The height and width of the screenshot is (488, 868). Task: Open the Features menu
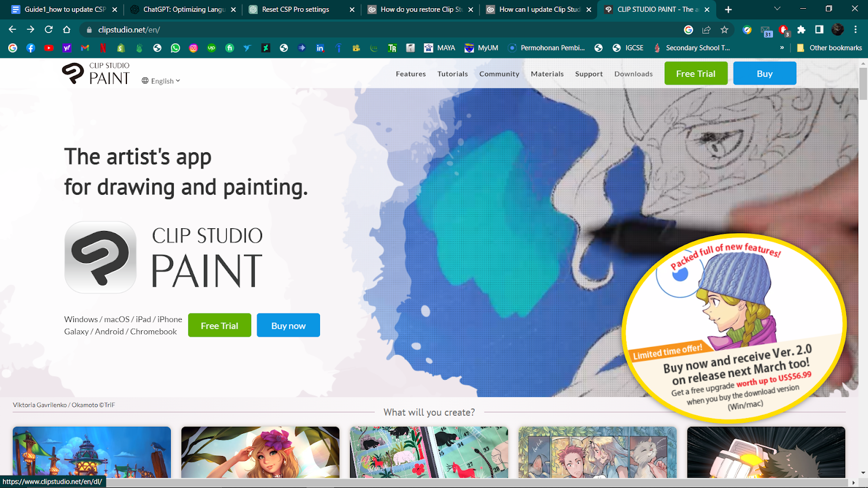(x=411, y=74)
